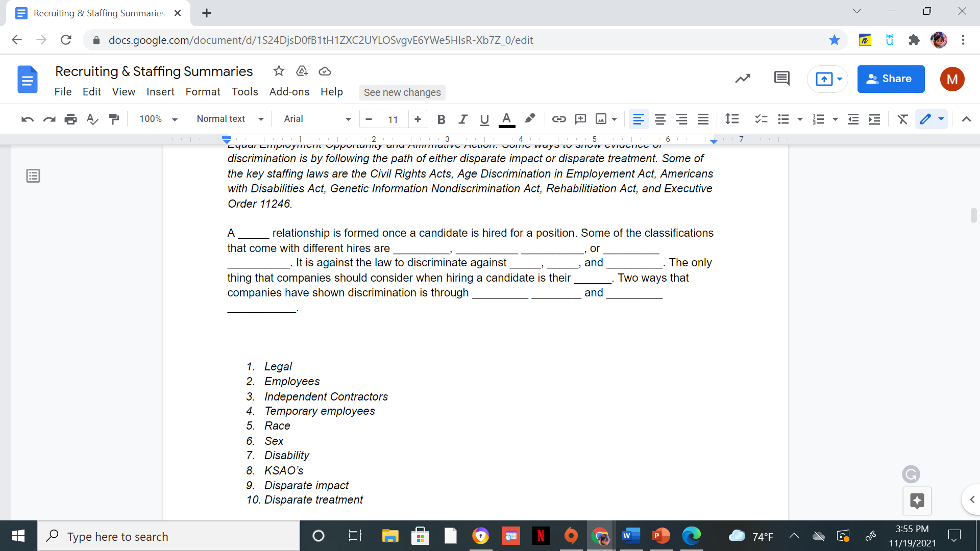The image size is (980, 551).
Task: Open the Help menu
Action: click(332, 92)
